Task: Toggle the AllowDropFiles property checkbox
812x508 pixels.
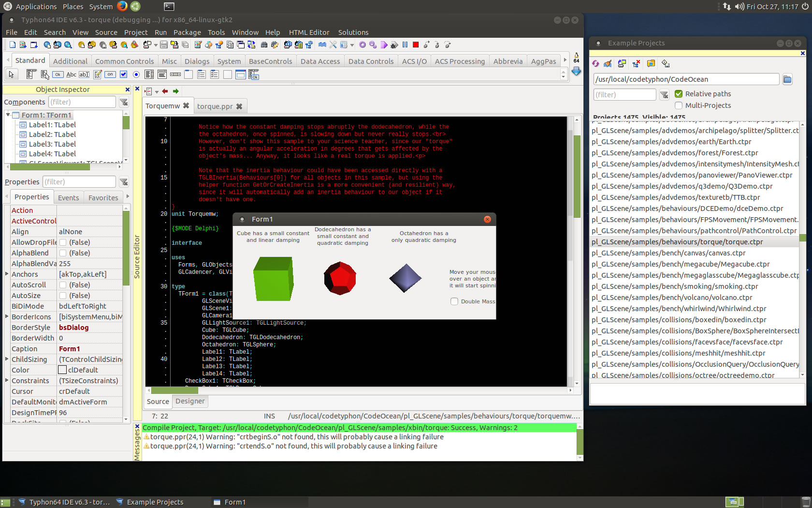Action: coord(63,242)
